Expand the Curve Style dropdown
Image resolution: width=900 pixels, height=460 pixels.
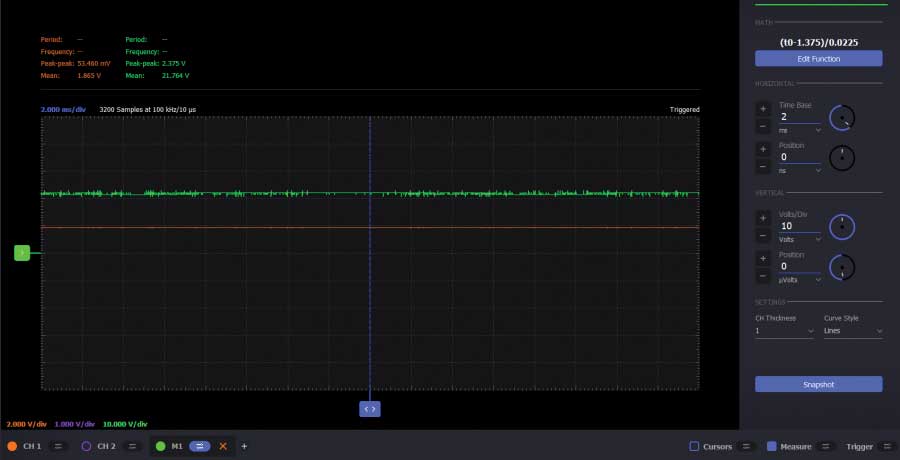pyautogui.click(x=852, y=330)
